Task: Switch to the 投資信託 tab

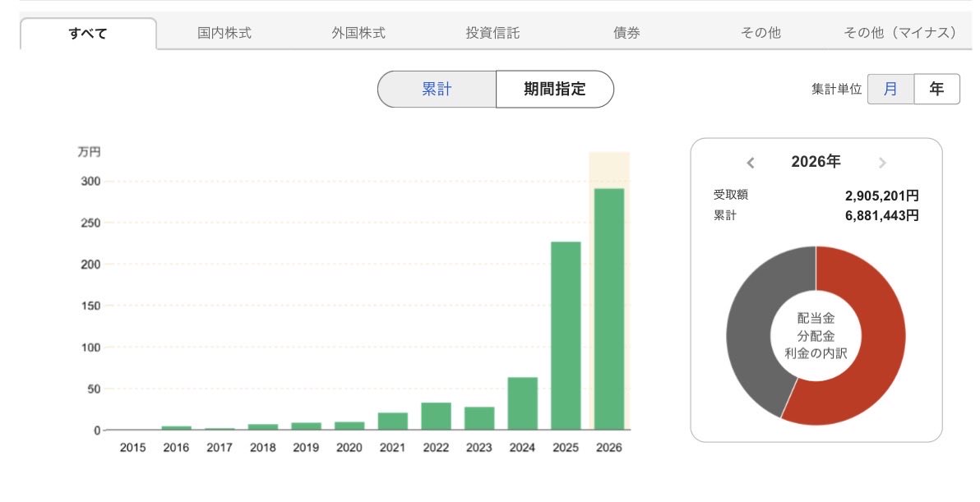Action: coord(492,33)
